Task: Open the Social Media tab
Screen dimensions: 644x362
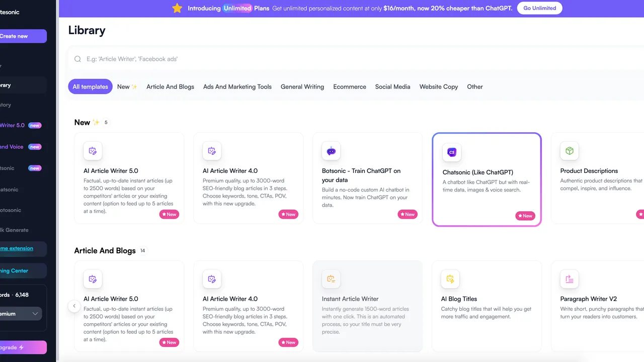Action: click(393, 86)
